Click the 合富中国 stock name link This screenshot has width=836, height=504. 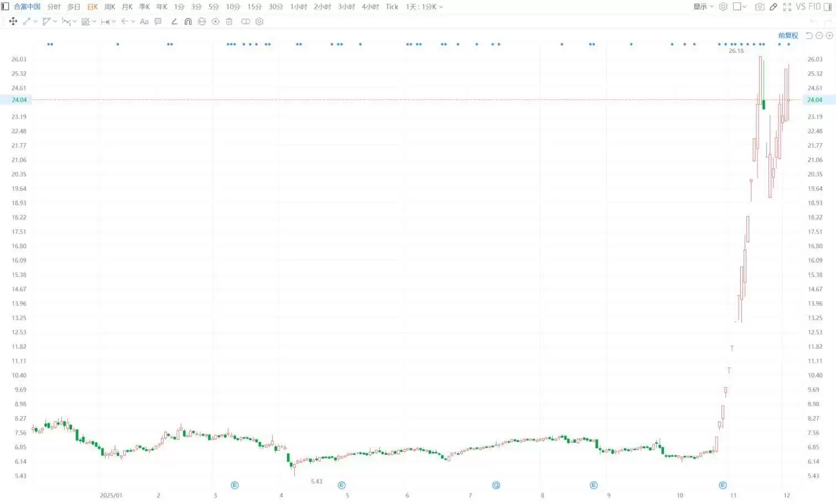(27, 7)
